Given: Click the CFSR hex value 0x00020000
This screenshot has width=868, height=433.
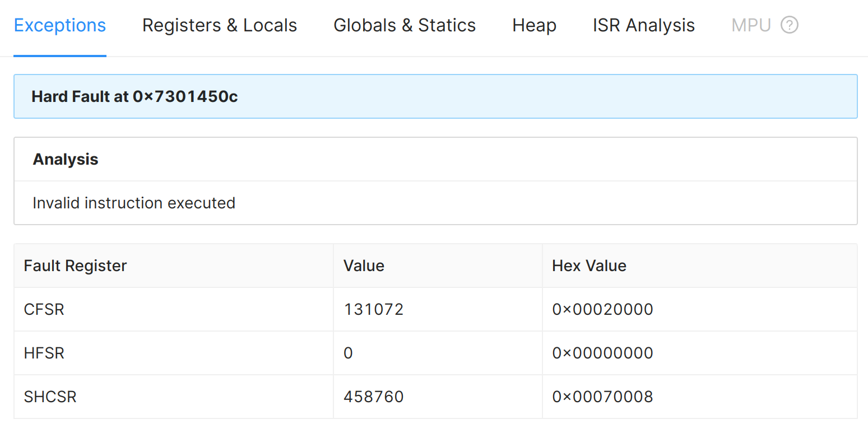Looking at the screenshot, I should coord(602,309).
